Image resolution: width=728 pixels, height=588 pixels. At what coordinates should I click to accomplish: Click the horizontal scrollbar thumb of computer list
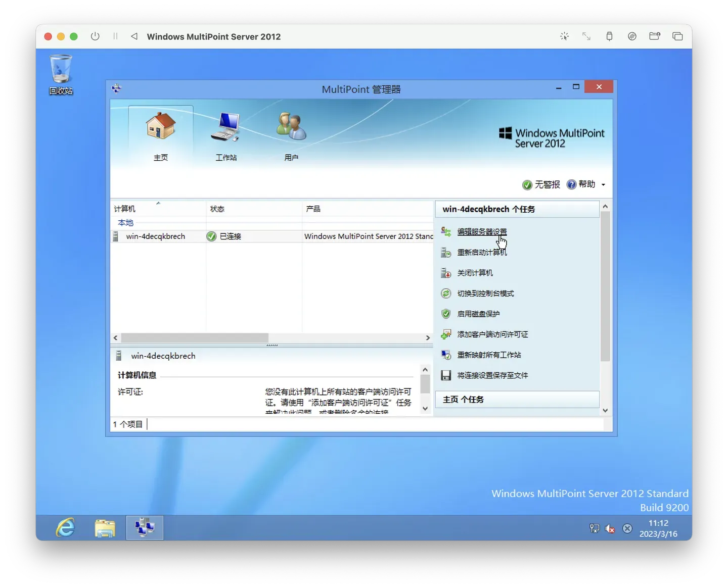coord(195,337)
